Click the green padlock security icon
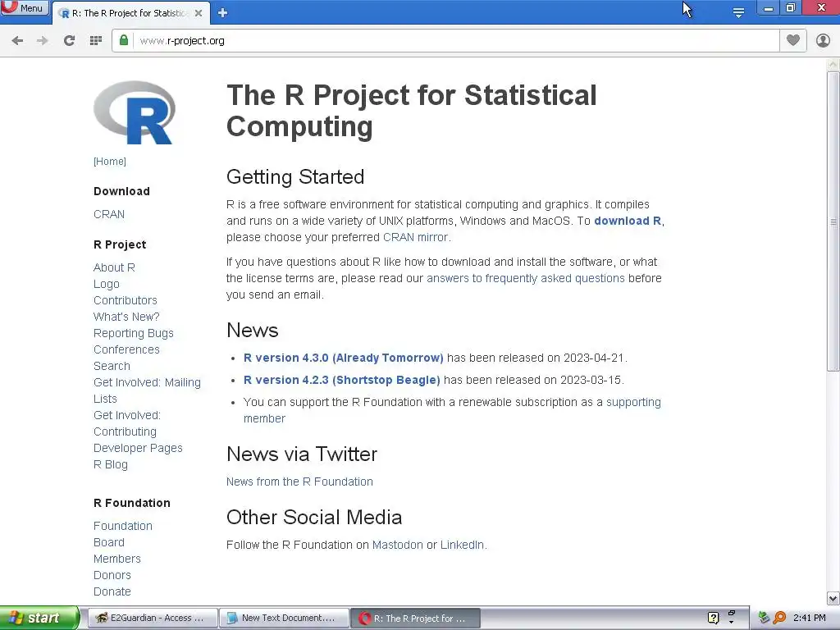The height and width of the screenshot is (630, 840). click(124, 40)
